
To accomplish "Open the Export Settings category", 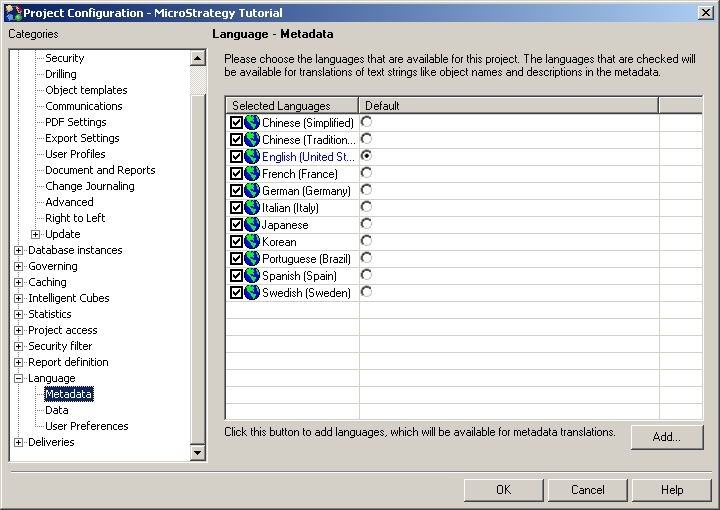I will (82, 138).
